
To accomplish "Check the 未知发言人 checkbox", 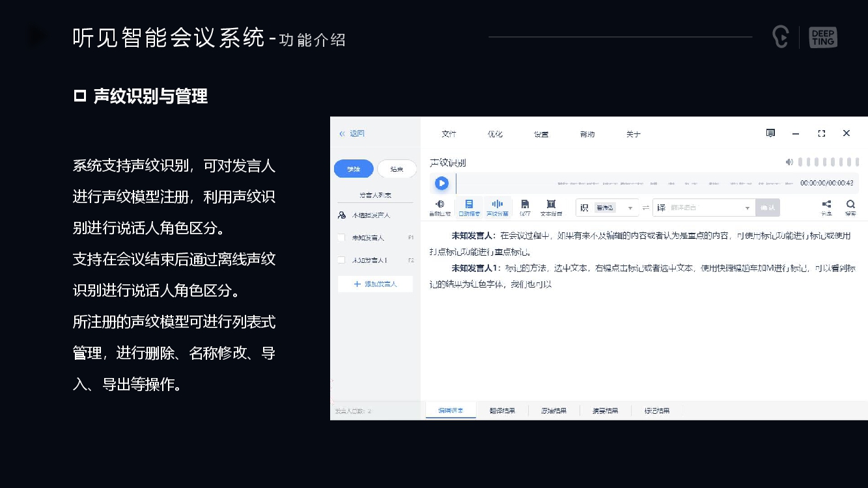I will (341, 238).
